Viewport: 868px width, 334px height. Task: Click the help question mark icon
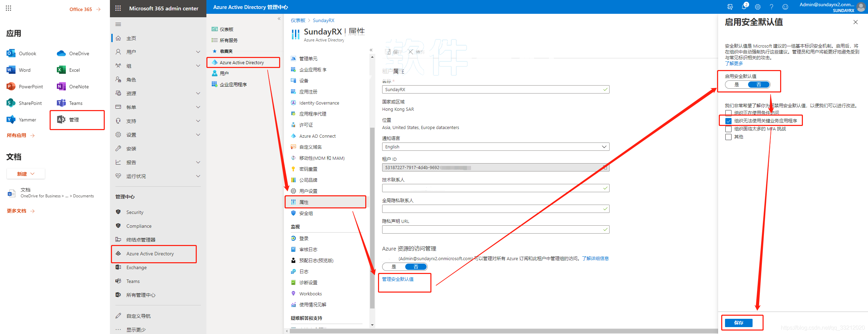tap(772, 7)
